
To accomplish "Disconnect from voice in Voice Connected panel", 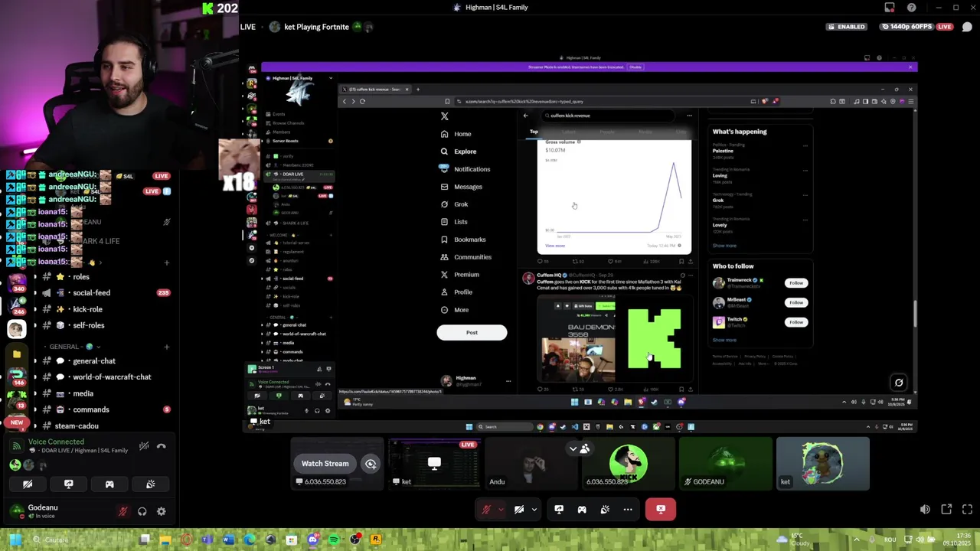I will (x=162, y=446).
